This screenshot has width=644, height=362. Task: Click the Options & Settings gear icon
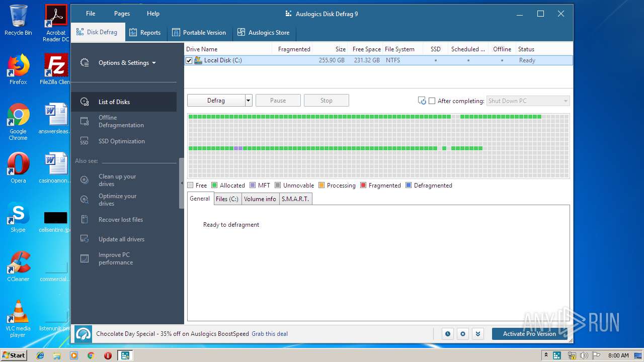click(x=85, y=63)
